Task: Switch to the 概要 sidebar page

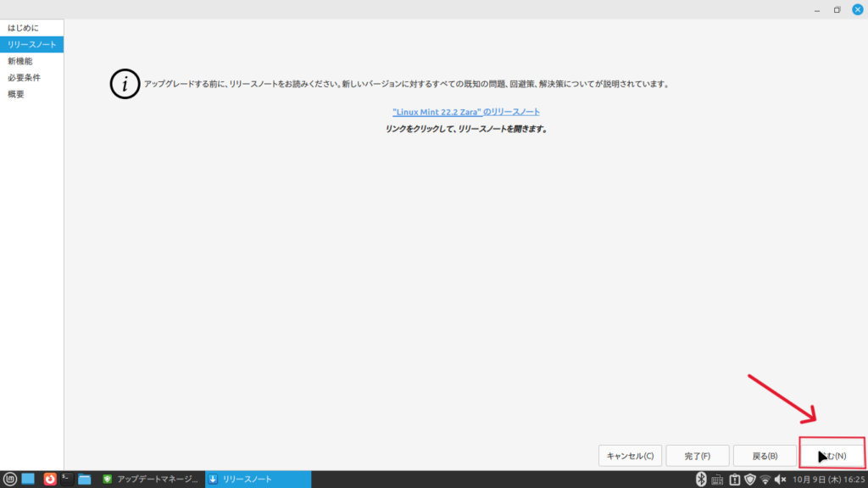Action: coord(16,94)
